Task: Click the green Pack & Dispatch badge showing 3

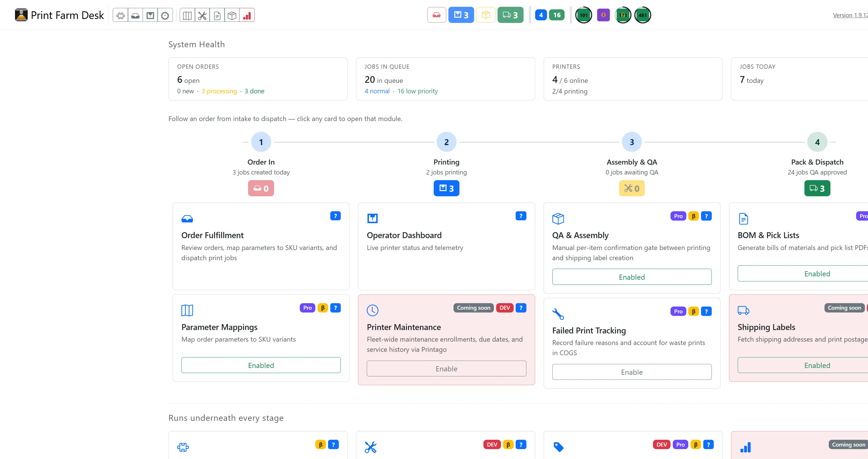Action: point(817,188)
